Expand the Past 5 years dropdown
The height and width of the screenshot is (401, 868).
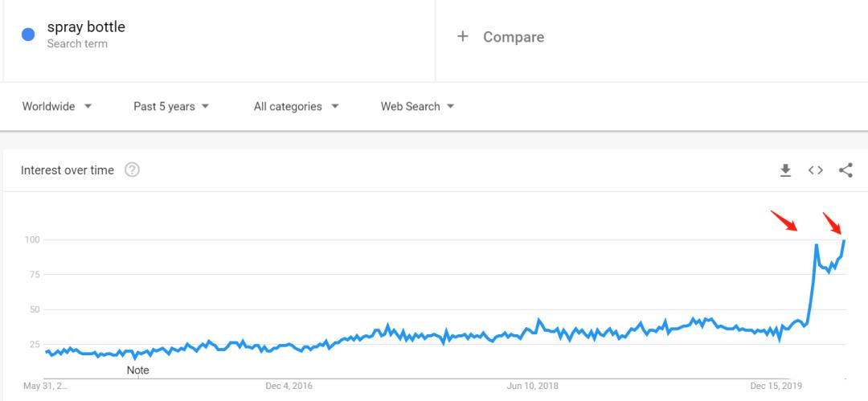coord(171,106)
